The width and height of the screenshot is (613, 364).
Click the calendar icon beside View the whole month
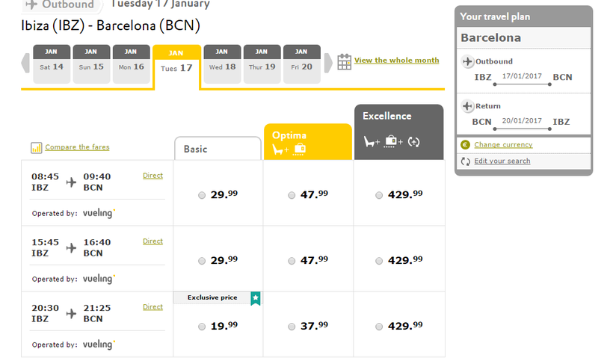[x=344, y=61]
